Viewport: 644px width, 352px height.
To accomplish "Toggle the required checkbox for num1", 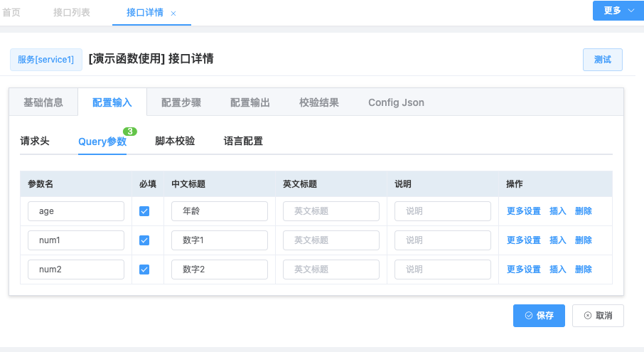I will (x=144, y=240).
